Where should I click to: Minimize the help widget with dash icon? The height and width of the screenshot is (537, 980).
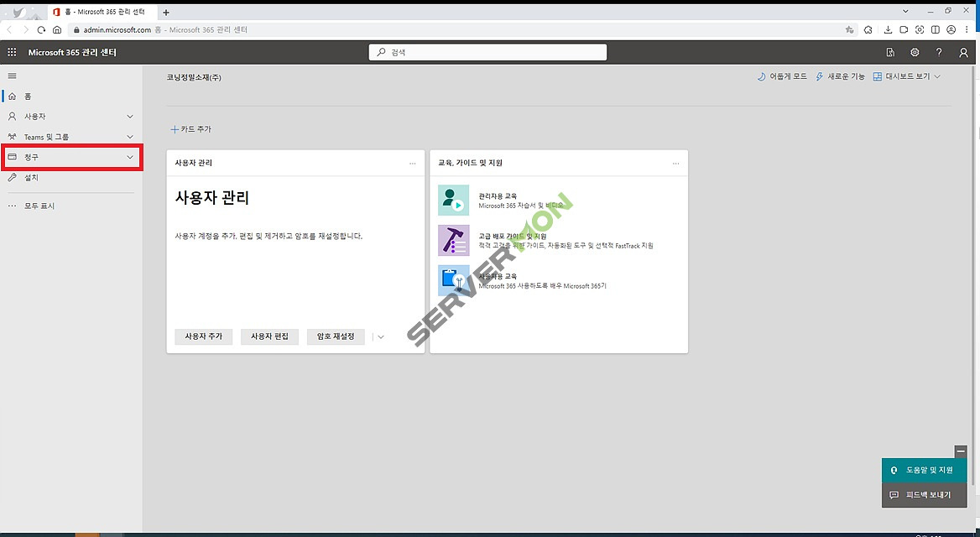(x=961, y=451)
